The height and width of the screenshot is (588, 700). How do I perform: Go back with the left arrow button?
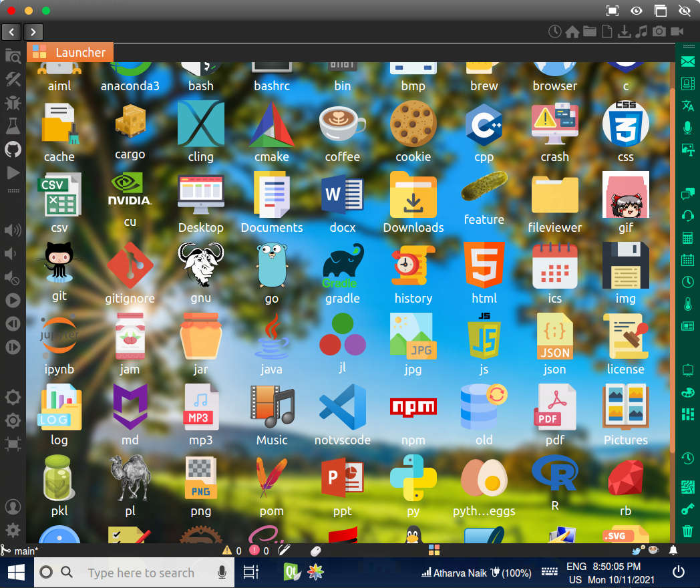click(x=11, y=31)
